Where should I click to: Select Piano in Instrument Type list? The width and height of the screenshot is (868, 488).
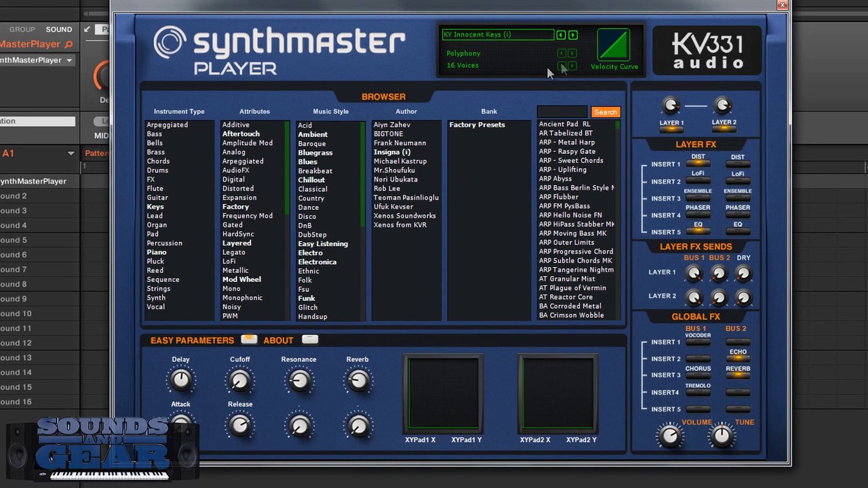point(157,252)
